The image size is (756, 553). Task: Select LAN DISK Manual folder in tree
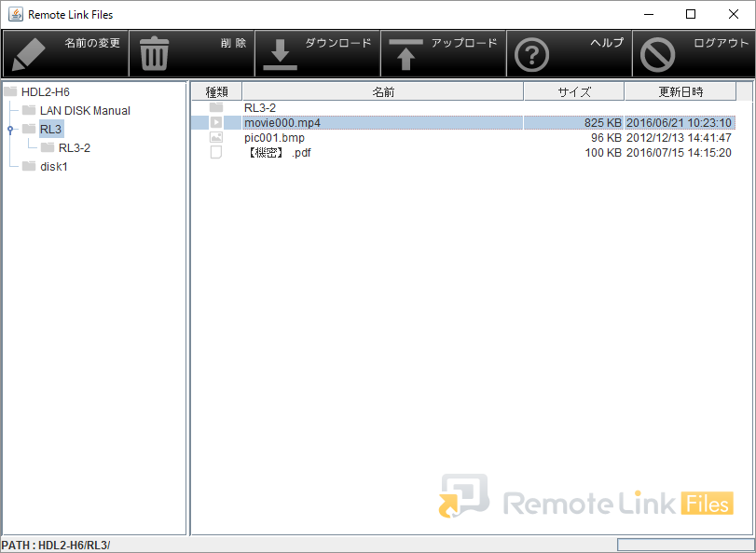[84, 111]
